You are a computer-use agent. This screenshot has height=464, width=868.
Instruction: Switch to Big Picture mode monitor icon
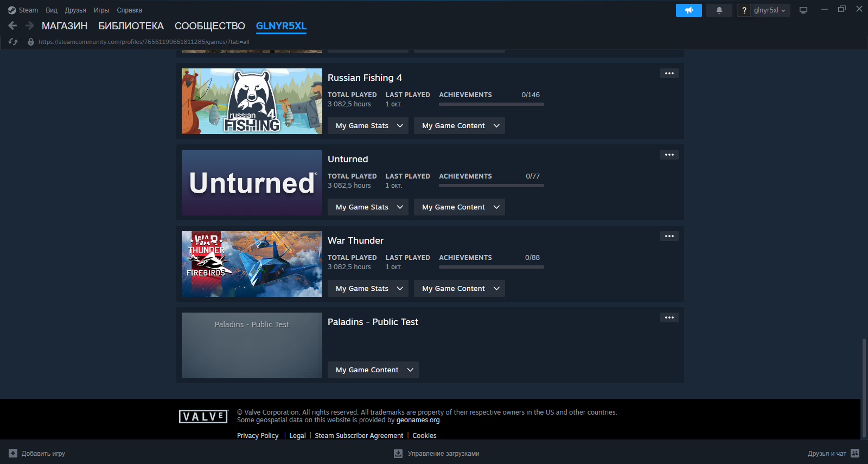pos(803,10)
